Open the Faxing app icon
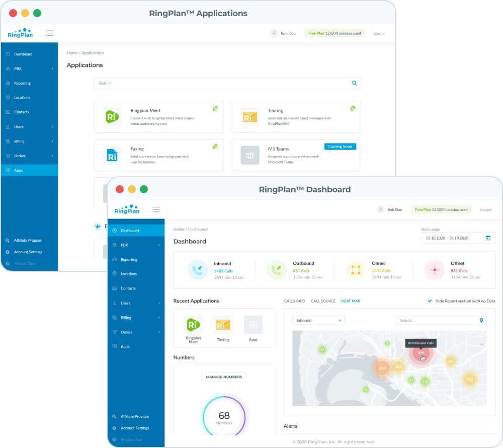Screen dimensions: 503x448 tap(112, 156)
